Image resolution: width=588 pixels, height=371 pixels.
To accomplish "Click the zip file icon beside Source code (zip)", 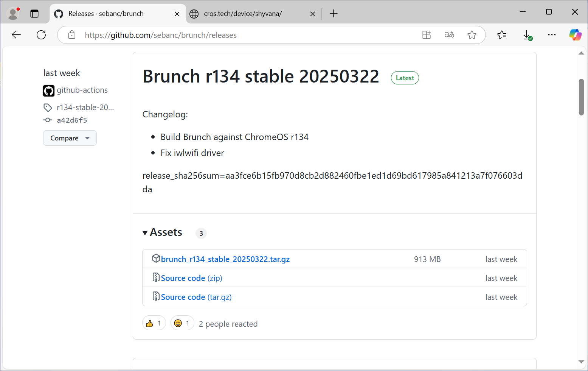I will tap(156, 277).
